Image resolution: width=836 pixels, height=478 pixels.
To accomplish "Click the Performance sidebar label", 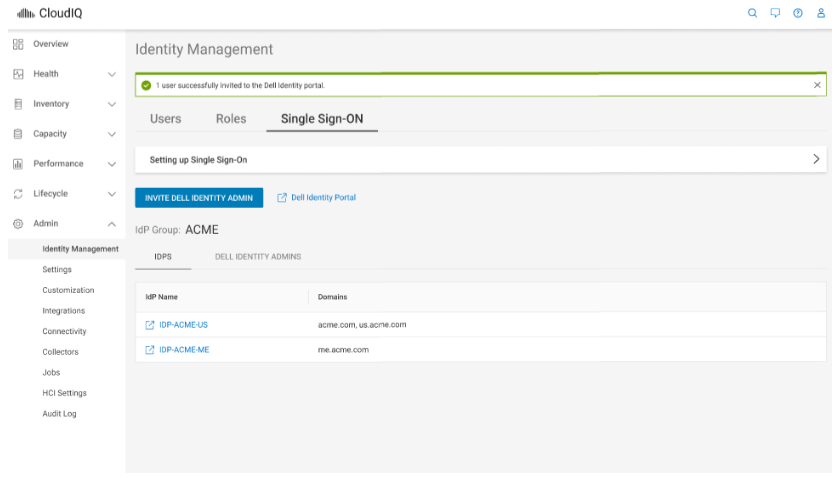I will (58, 164).
